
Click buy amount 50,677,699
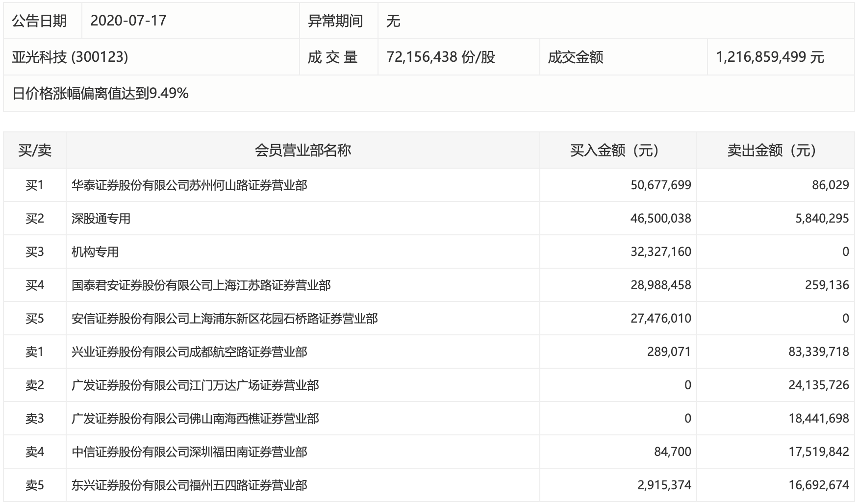click(661, 185)
